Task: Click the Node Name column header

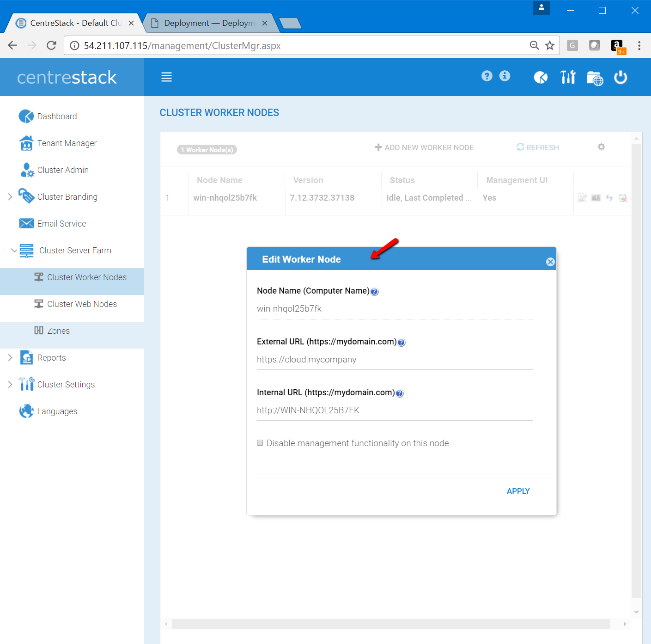Action: 219,180
